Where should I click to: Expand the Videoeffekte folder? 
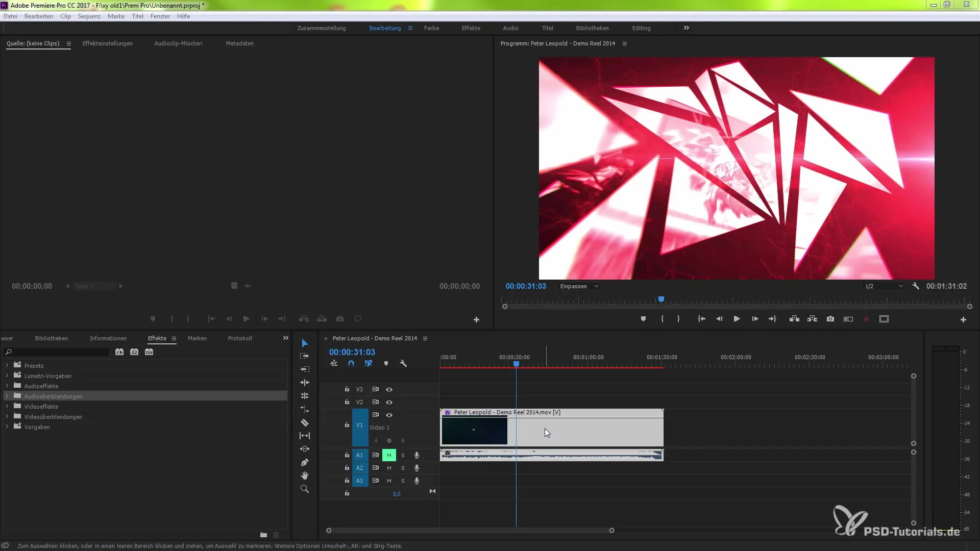(x=7, y=407)
